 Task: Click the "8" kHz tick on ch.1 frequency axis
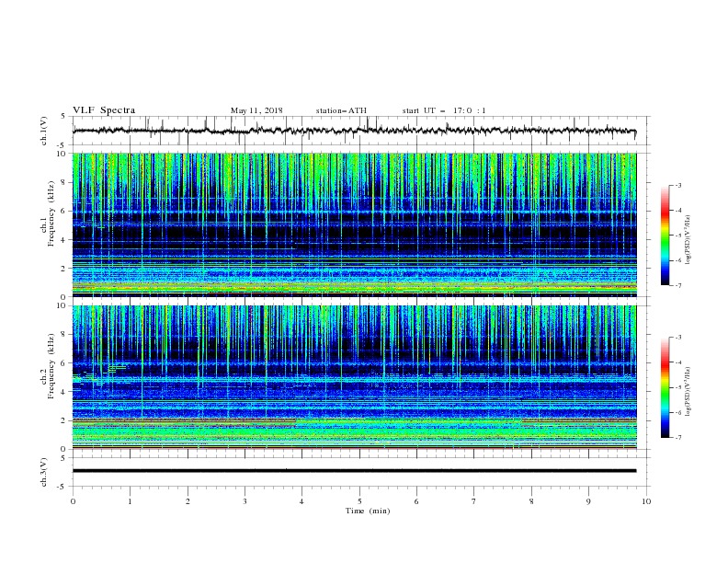[63, 182]
